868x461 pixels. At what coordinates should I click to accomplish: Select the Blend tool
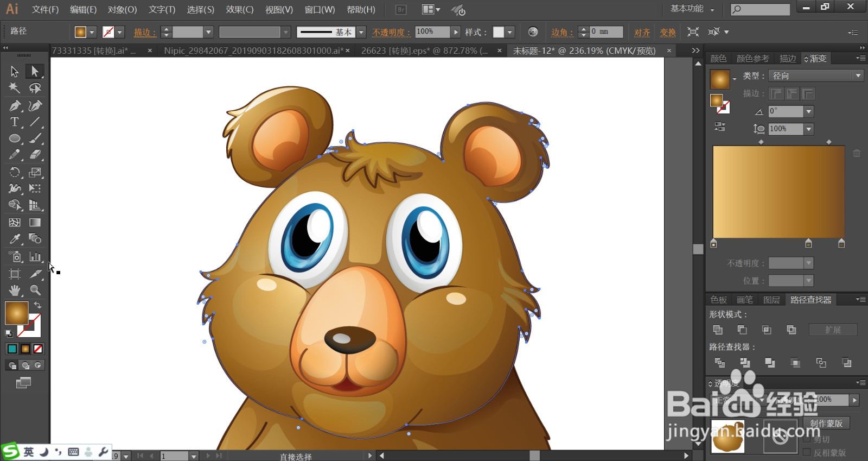[35, 239]
